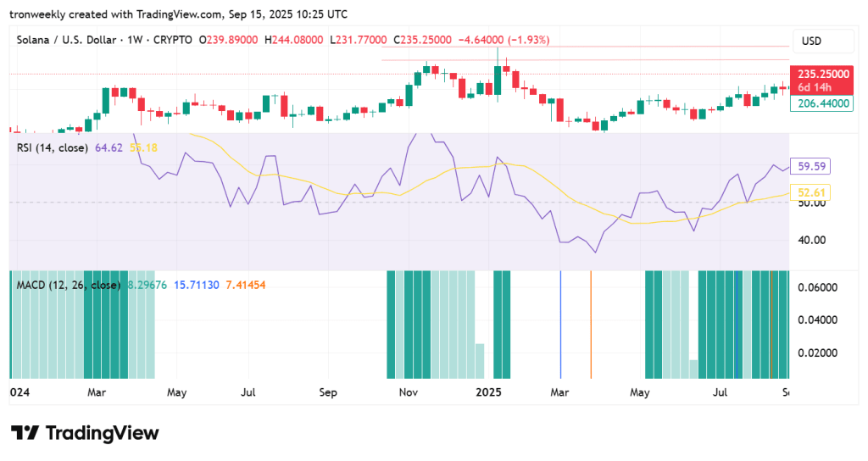Screen dimensions: 868x461
Task: Click the header text tronweekly created with TradingView.com
Action: point(115,14)
